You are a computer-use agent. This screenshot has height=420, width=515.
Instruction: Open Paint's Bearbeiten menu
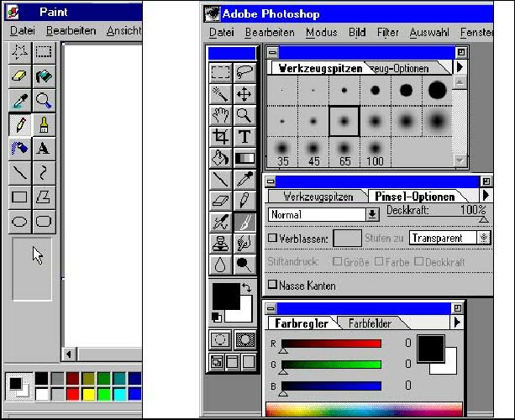(71, 31)
